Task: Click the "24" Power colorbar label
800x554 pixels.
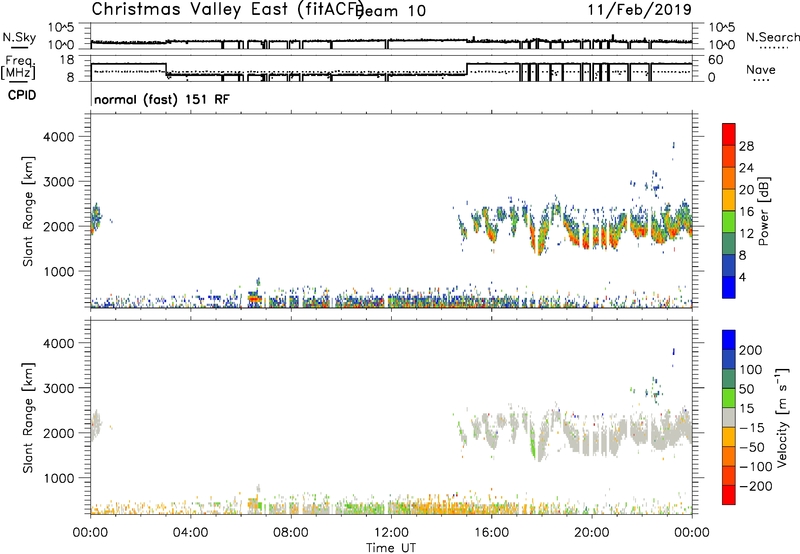Action: (746, 168)
